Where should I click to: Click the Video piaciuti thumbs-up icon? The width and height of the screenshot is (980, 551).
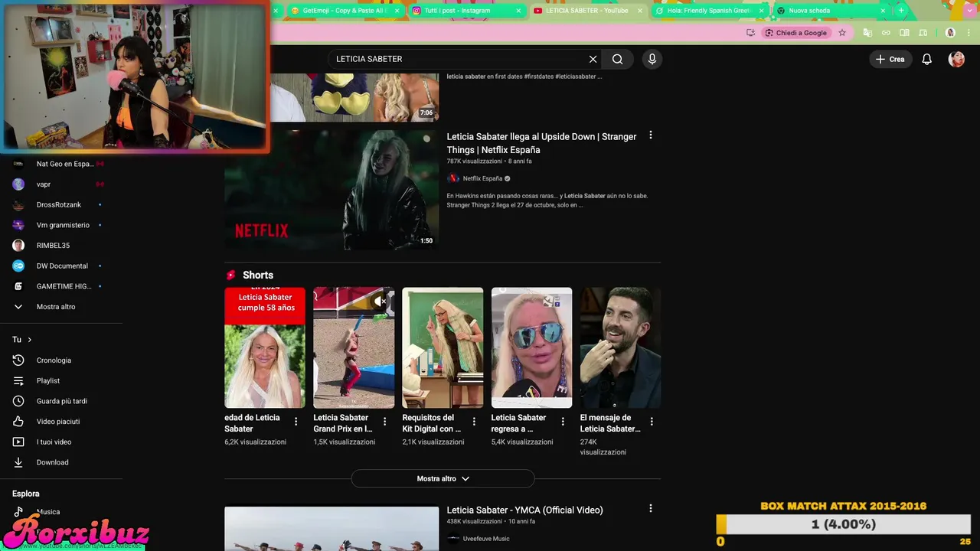pos(18,422)
